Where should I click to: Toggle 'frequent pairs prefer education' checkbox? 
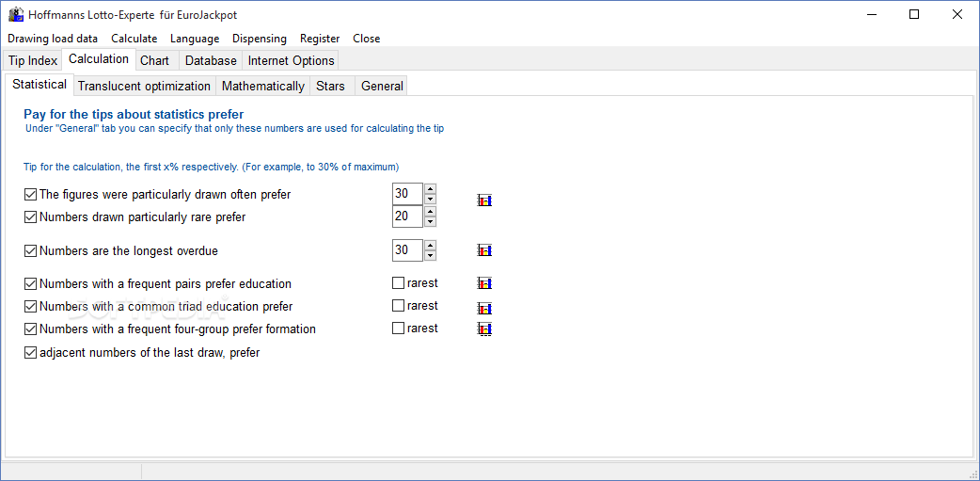pos(30,284)
